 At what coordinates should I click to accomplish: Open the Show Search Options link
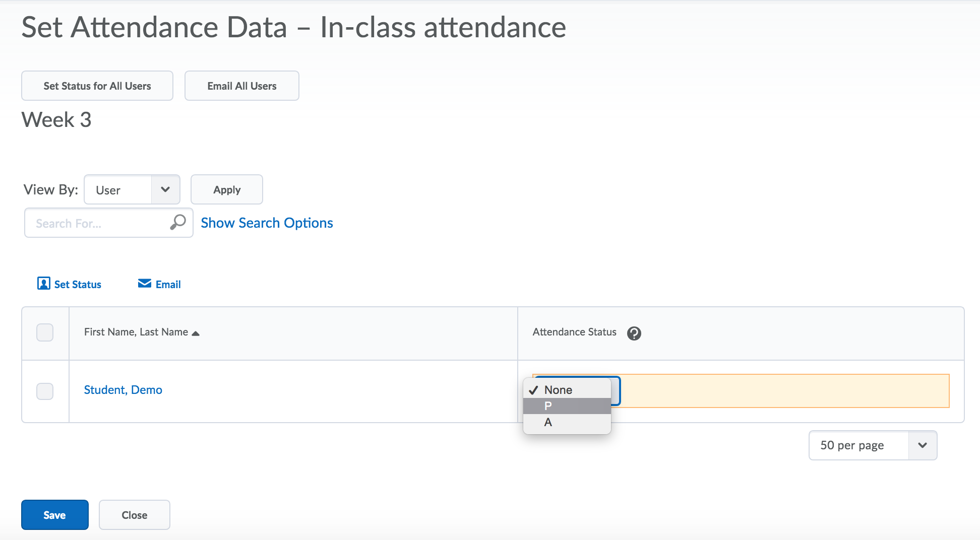tap(267, 223)
